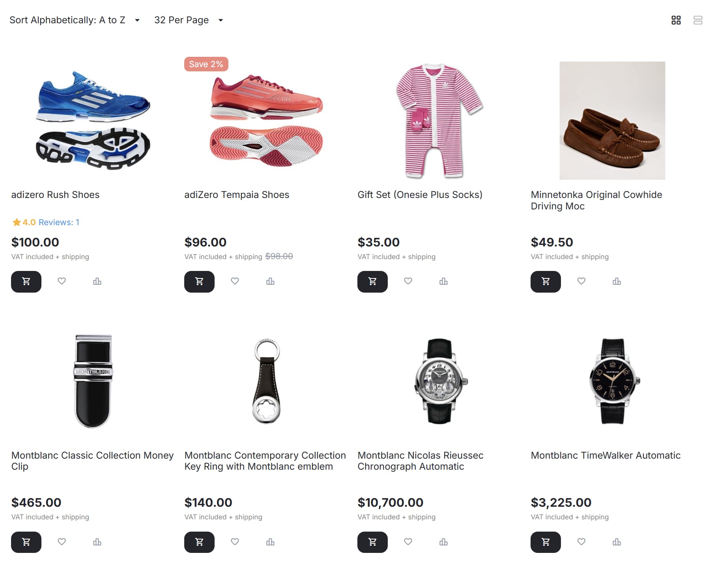Add Montblanc TimeWalker Automatic to wishlist
Viewport: 725px width, 588px height.
(x=581, y=542)
